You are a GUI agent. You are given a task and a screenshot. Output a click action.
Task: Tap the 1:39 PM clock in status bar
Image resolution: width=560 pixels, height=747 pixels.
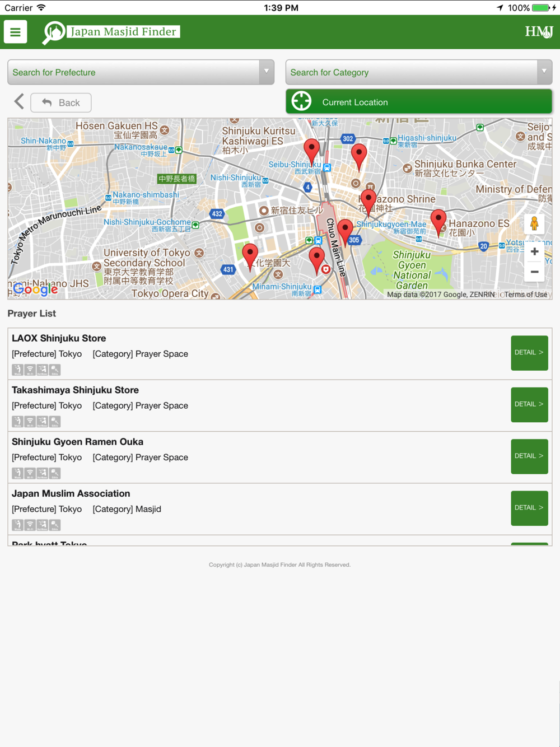tap(281, 8)
